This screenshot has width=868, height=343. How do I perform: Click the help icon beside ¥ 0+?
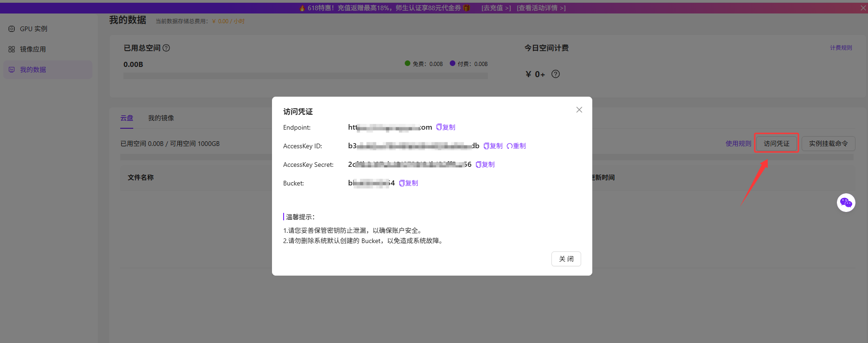coord(556,74)
